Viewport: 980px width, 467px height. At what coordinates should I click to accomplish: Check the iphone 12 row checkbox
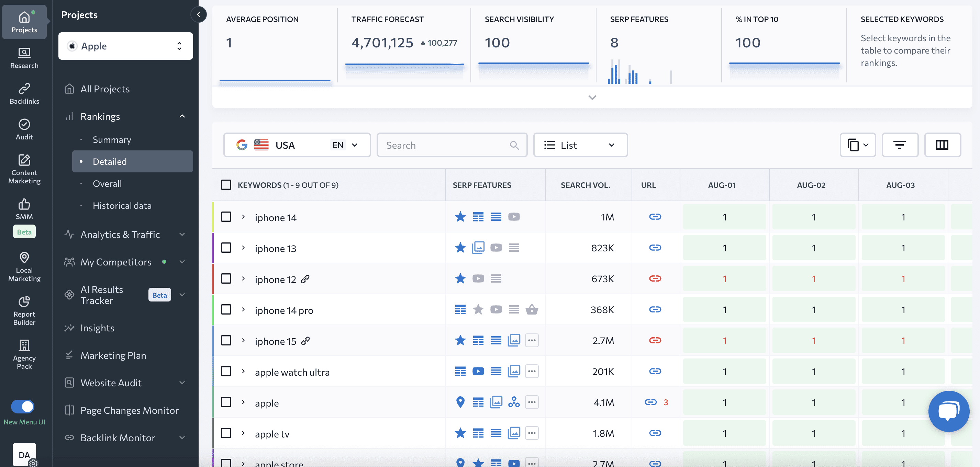point(226,279)
